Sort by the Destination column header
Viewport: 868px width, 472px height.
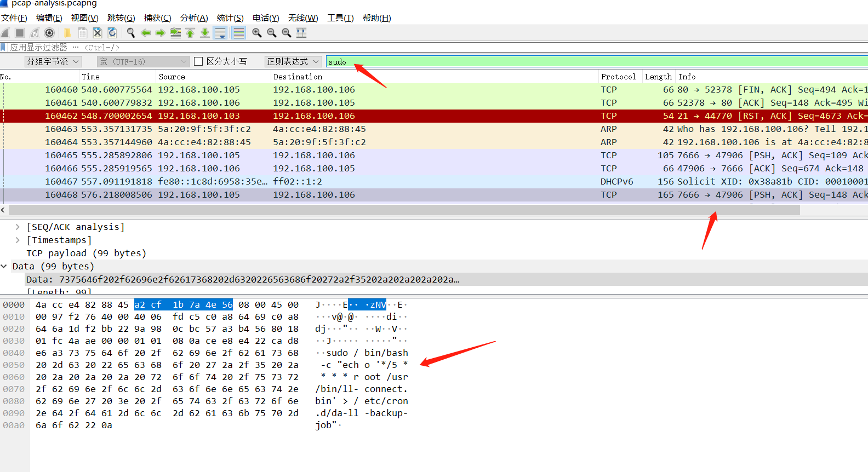(x=434, y=77)
